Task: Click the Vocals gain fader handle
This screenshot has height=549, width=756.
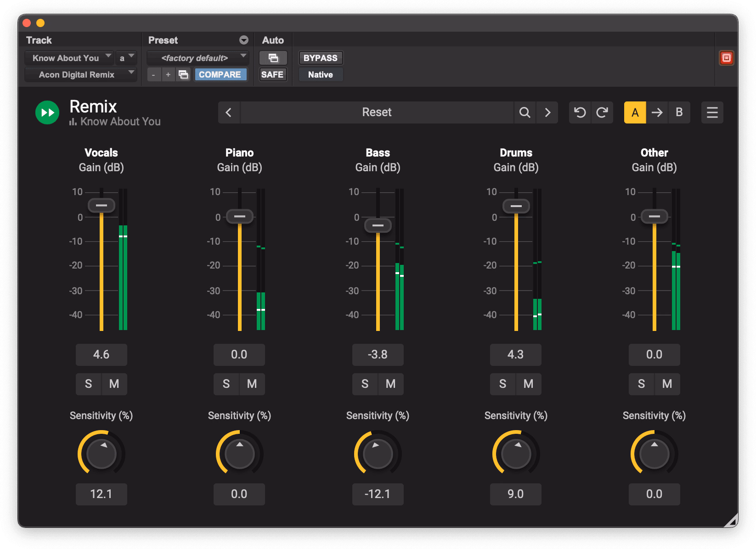Action: [x=102, y=205]
